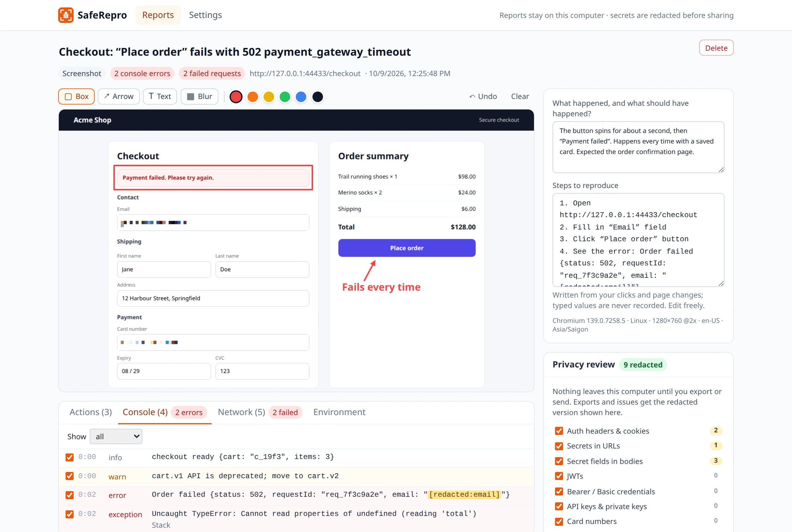The height and width of the screenshot is (532, 792).
Task: Switch to the Console (4) tab
Action: pos(165,412)
